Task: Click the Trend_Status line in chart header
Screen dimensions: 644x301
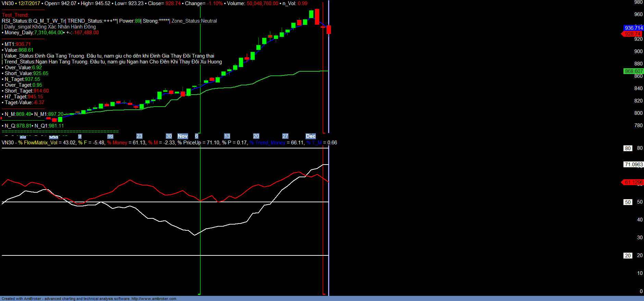Action: 113,62
